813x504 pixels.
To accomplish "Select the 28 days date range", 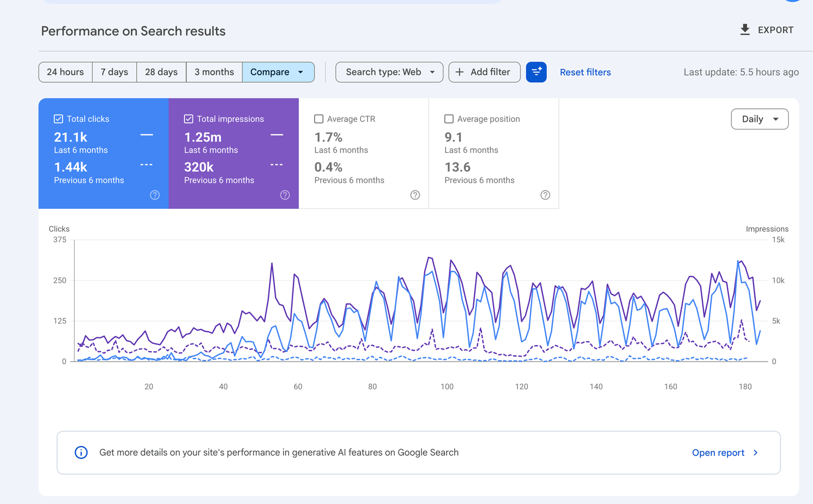I will click(162, 72).
